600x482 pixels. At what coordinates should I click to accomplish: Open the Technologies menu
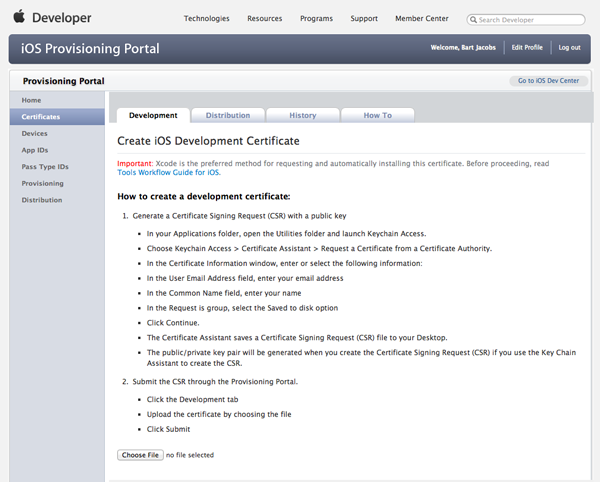pos(207,18)
